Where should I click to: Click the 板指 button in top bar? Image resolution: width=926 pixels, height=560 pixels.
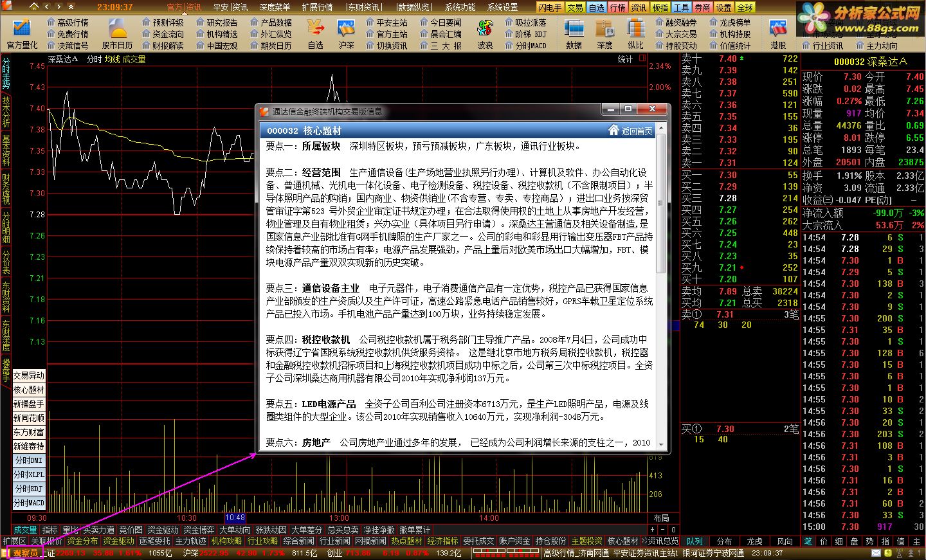660,7
